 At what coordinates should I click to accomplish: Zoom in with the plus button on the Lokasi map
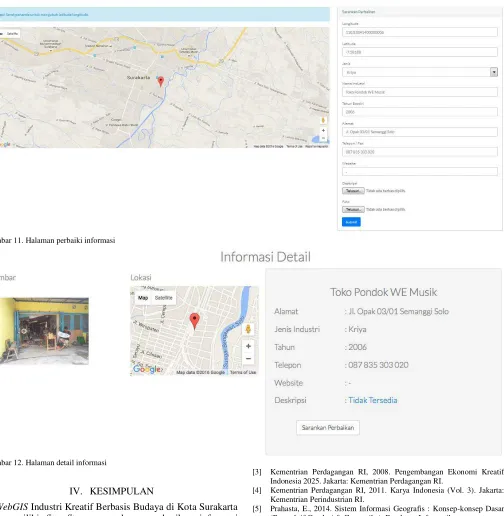(248, 346)
